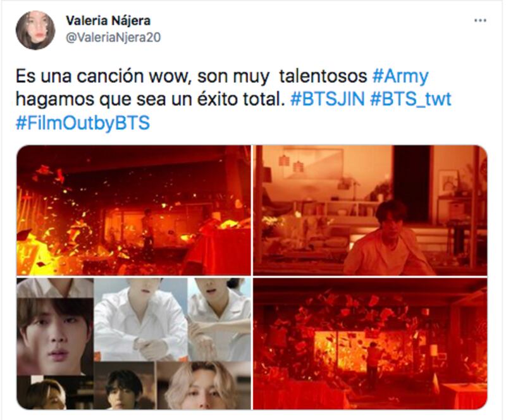Image resolution: width=506 pixels, height=420 pixels.
Task: Click the blond-haired person in collage
Action: 203,385
